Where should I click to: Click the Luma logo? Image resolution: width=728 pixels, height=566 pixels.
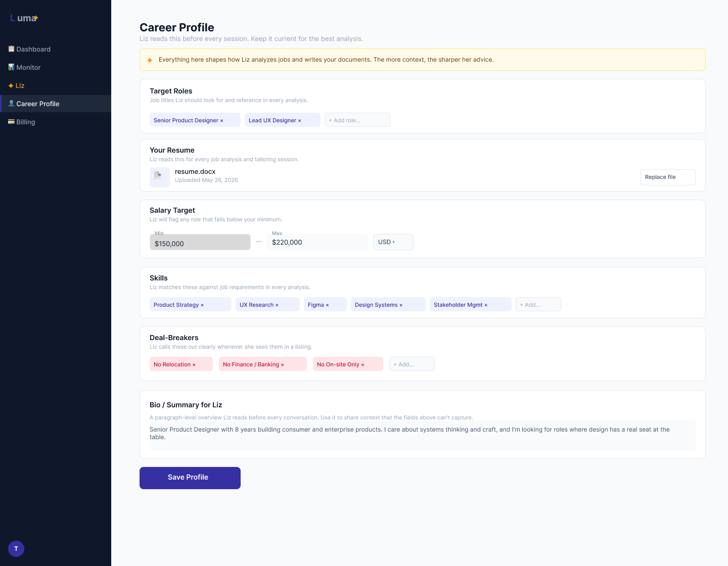[x=24, y=18]
